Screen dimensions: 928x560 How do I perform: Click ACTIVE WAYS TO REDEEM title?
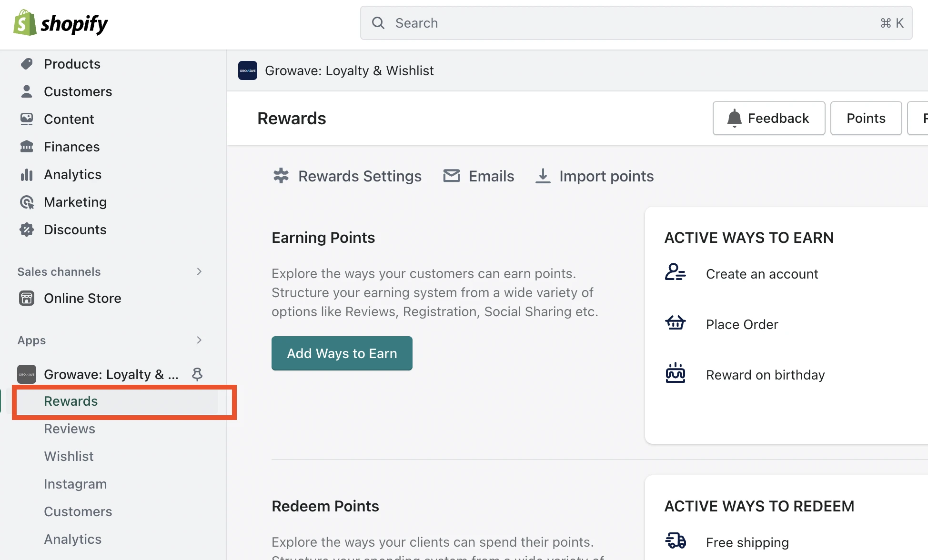pyautogui.click(x=759, y=506)
